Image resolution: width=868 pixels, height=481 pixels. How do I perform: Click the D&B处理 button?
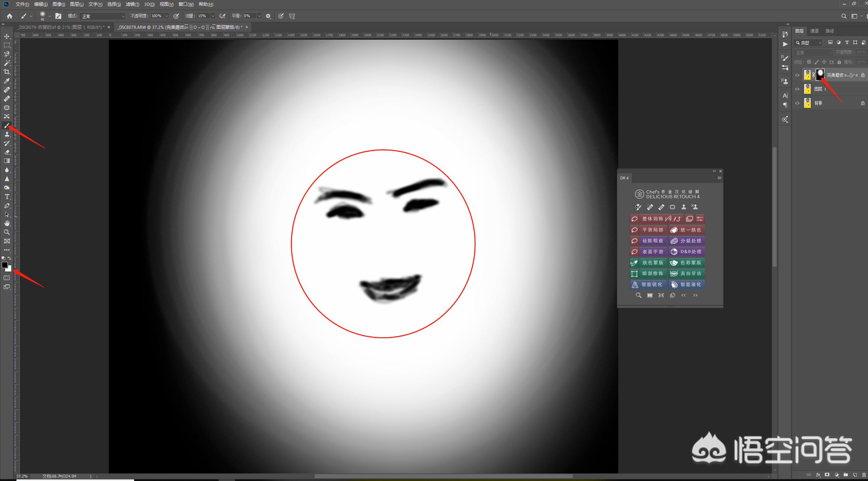(x=687, y=252)
